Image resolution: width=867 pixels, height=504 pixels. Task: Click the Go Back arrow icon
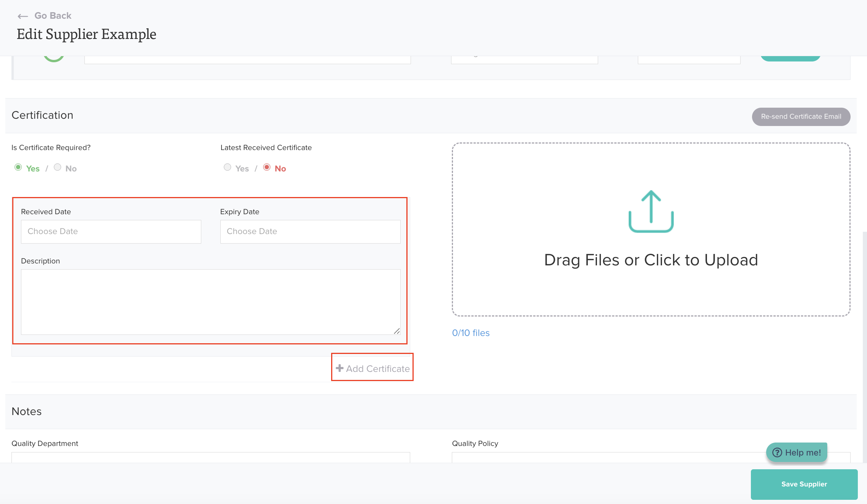pos(23,16)
